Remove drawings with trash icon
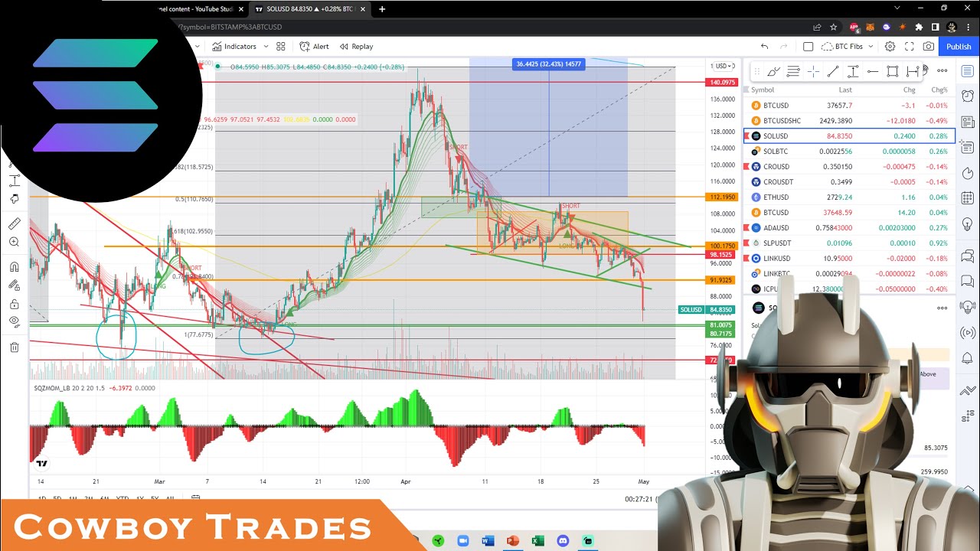Viewport: 980px width, 551px height. pos(14,347)
